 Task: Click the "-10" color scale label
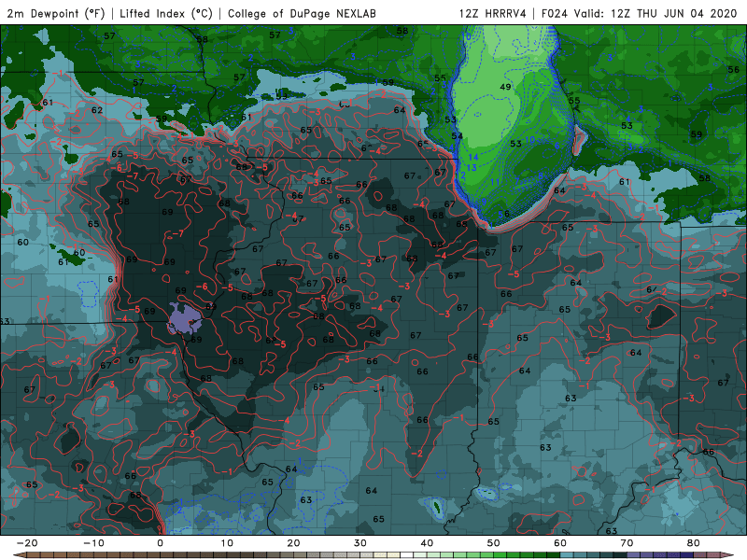point(93,543)
